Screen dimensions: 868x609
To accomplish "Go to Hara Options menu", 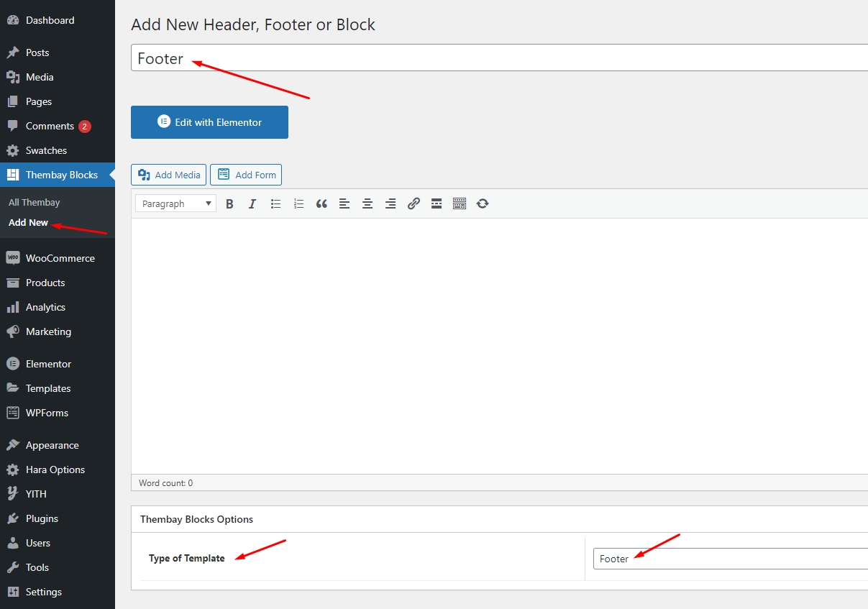I will click(55, 470).
